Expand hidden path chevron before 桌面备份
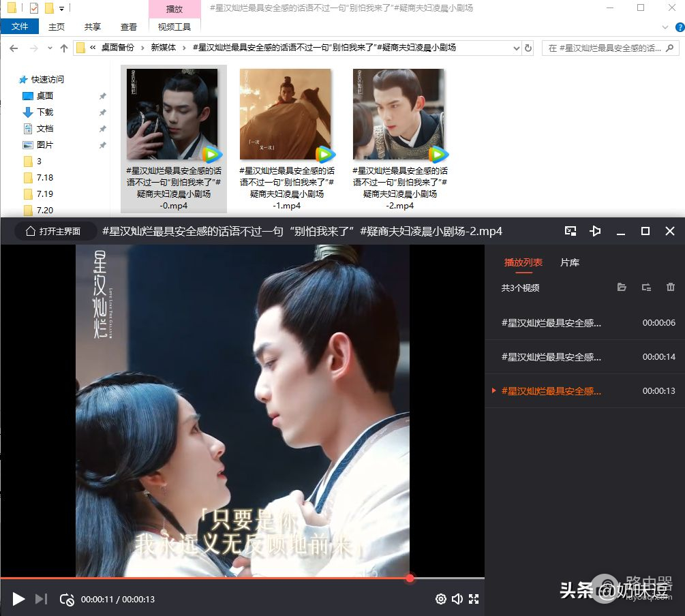This screenshot has width=685, height=616. [93, 48]
